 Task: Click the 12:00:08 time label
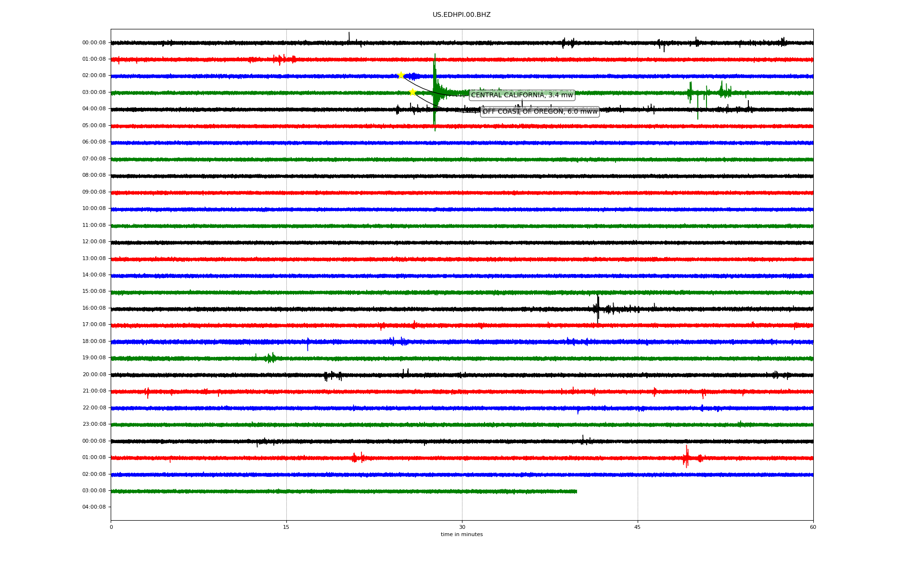[x=94, y=242]
